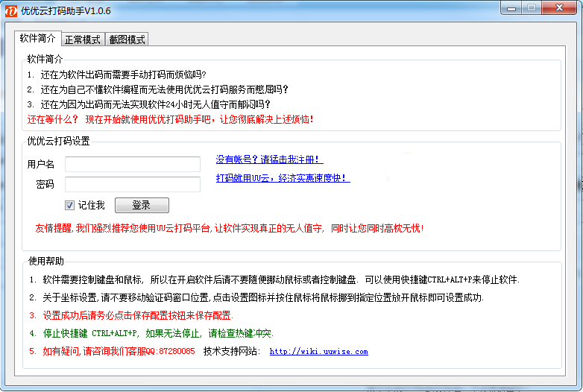Click the 密码 input field
The image size is (583, 392).
(133, 184)
